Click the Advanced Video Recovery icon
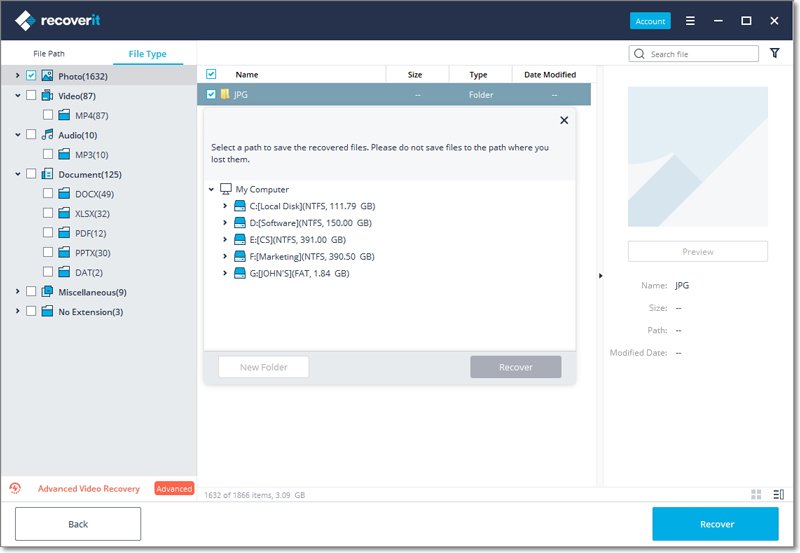The width and height of the screenshot is (800, 553). (15, 489)
